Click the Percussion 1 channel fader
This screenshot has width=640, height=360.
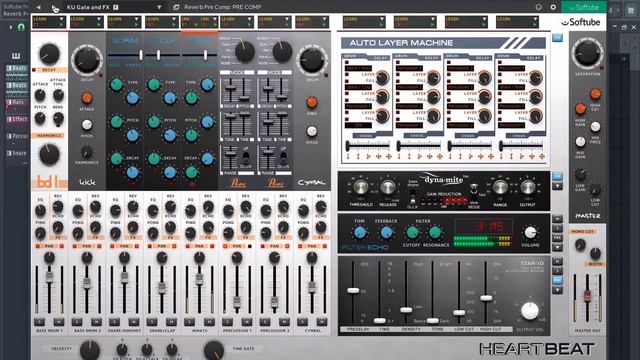(237, 302)
